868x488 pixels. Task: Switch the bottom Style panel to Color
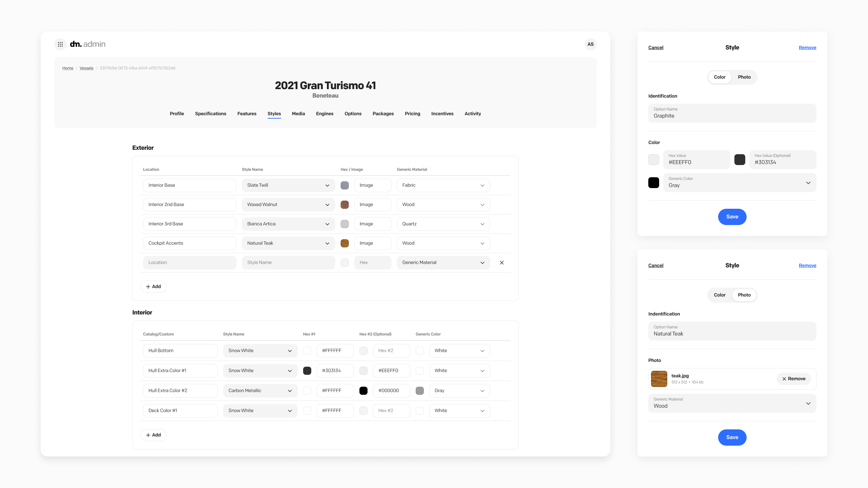point(719,295)
